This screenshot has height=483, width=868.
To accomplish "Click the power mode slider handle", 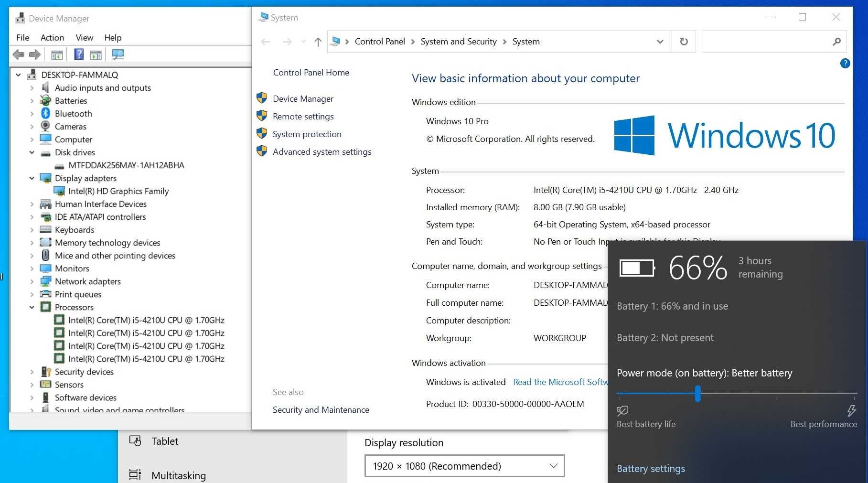I will 698,394.
